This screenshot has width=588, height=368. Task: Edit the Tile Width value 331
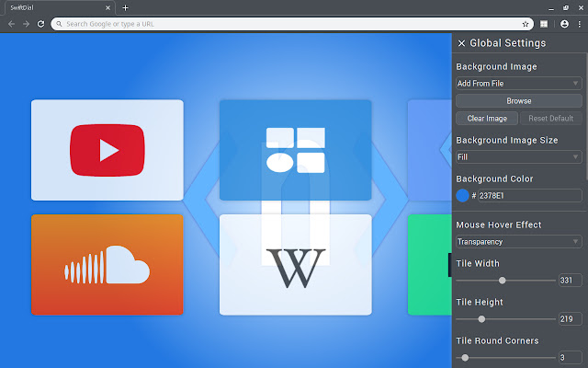(570, 280)
